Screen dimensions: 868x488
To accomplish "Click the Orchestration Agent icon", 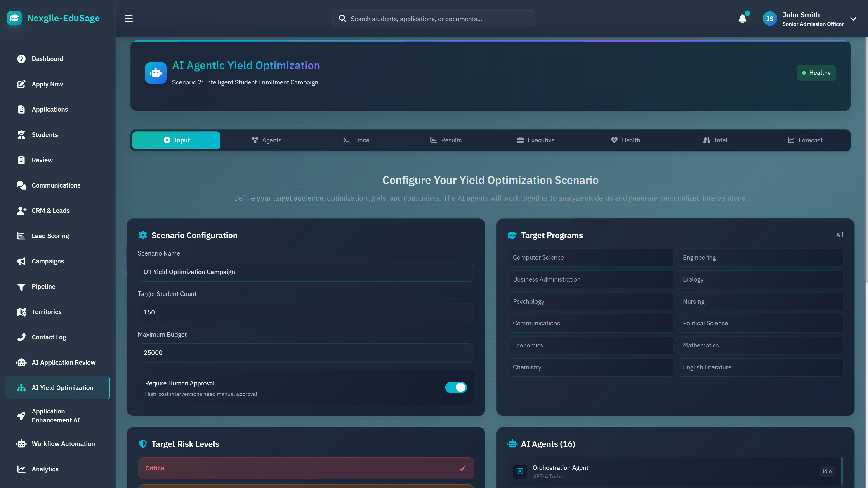I will coord(520,471).
